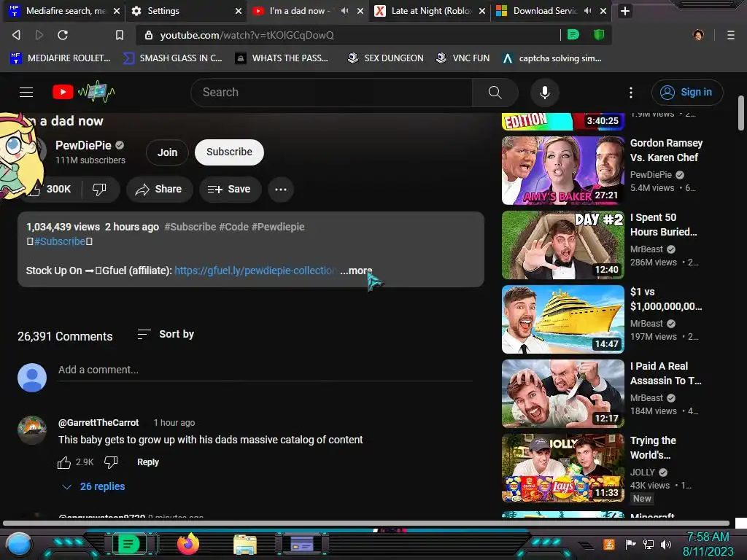Expand description with ...more
Screen dimensions: 747x560
[x=356, y=271]
